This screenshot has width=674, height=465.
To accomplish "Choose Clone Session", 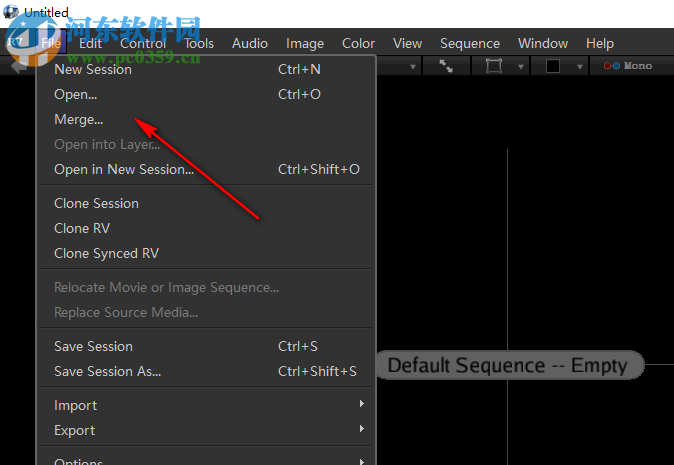I will point(206,203).
